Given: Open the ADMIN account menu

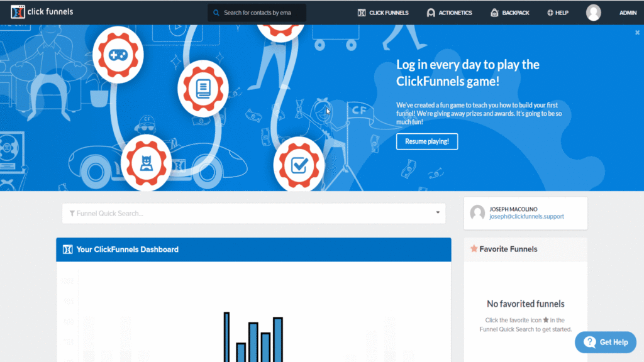Looking at the screenshot, I should [628, 13].
